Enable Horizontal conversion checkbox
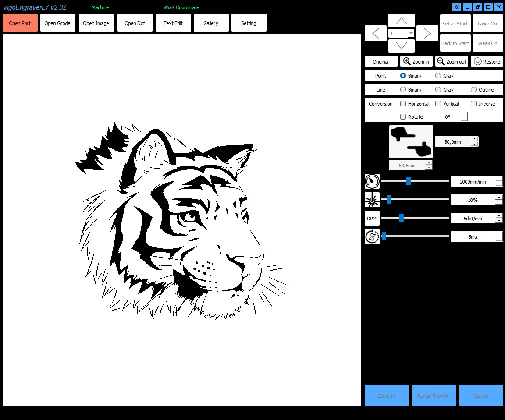505x420 pixels. click(403, 104)
